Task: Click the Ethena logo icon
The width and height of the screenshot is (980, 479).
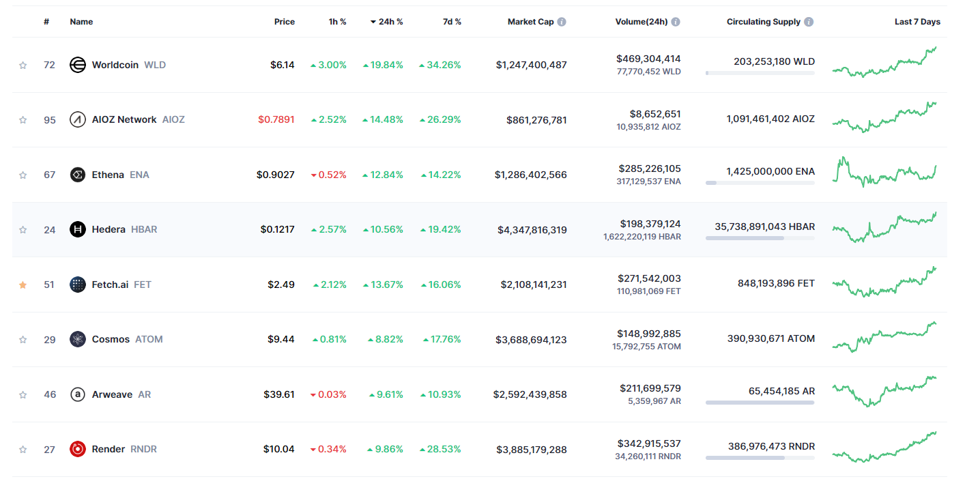Action: (x=78, y=175)
